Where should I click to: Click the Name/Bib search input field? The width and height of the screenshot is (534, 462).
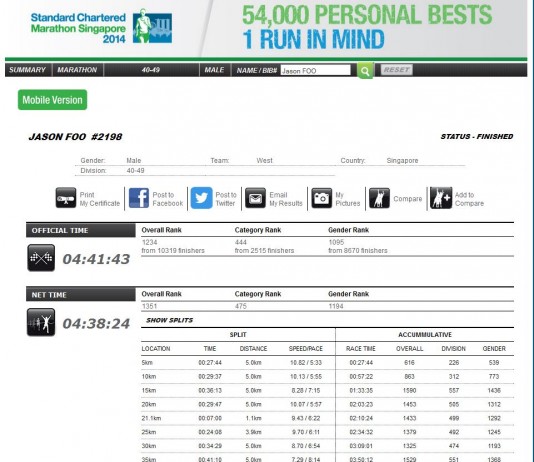click(x=315, y=70)
